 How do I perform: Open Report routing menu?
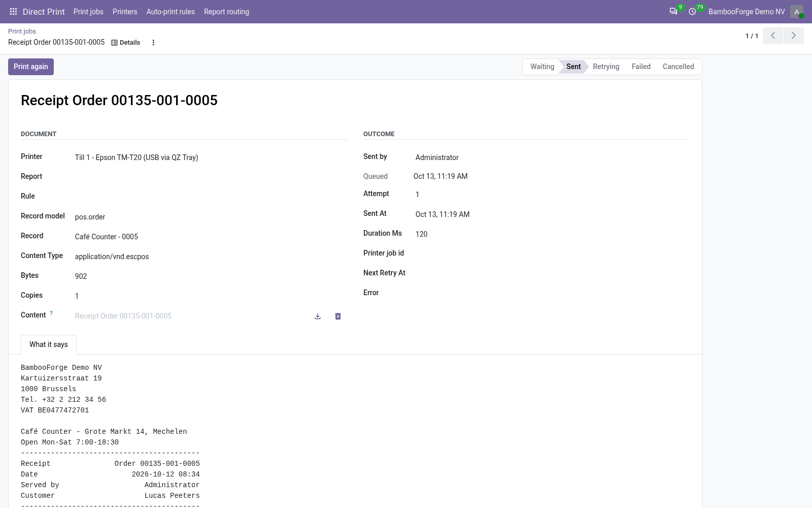tap(226, 12)
